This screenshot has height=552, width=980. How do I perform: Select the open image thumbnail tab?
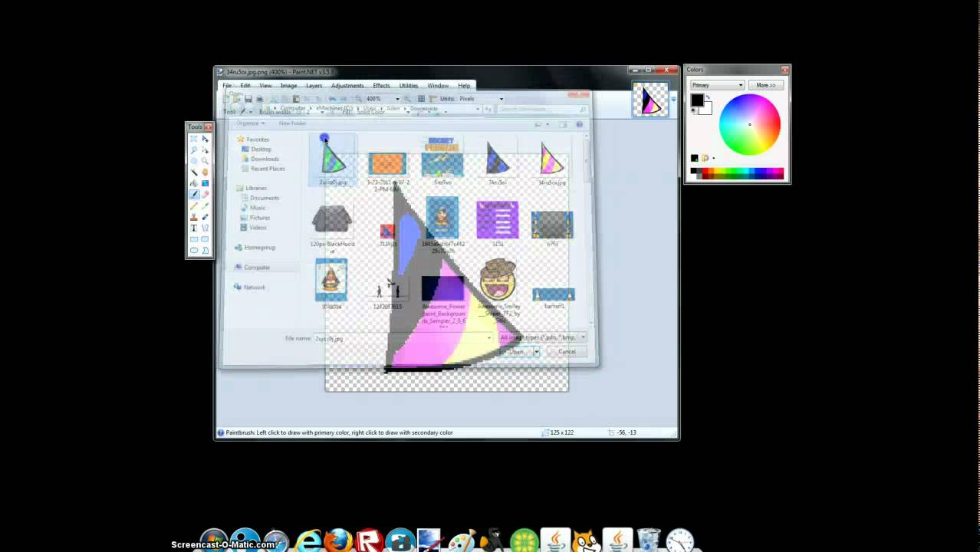pos(650,100)
